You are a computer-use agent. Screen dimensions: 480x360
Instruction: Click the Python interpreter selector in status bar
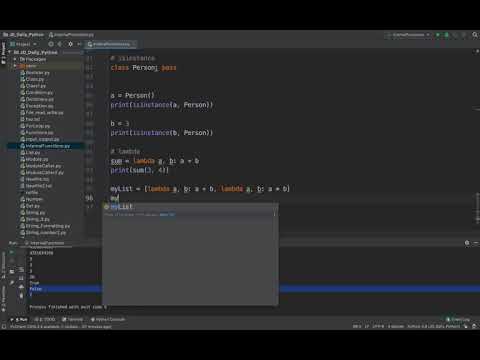coord(434,326)
